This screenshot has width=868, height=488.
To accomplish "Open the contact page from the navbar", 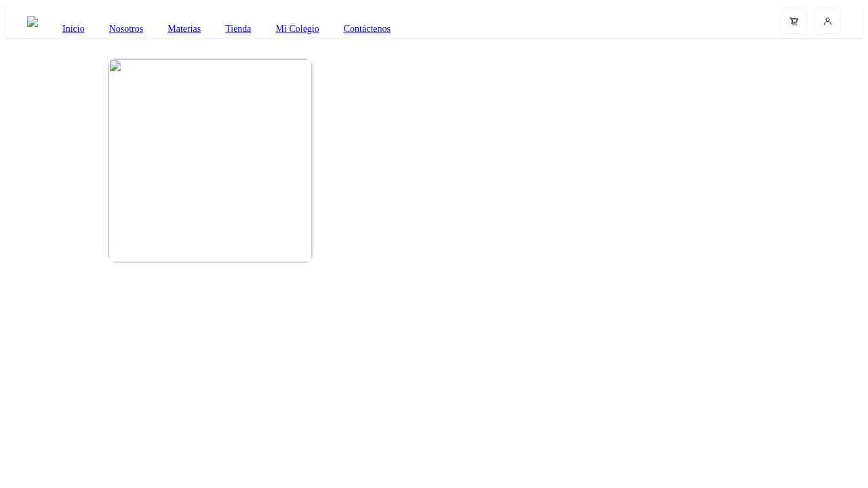I will tap(367, 28).
